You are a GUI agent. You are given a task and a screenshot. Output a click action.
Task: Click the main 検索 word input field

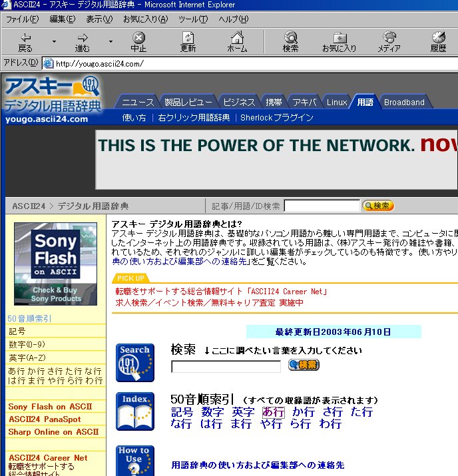coord(226,366)
